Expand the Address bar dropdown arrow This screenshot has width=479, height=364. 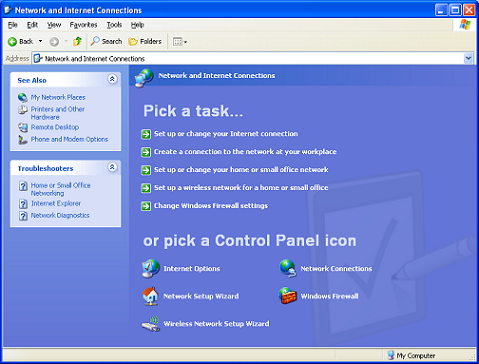tap(468, 58)
